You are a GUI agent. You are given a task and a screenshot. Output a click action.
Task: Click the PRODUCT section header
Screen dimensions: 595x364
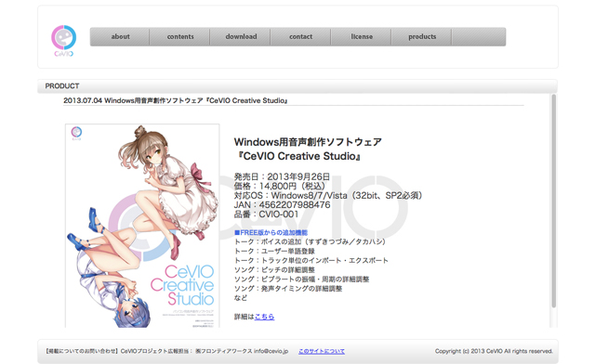click(x=297, y=86)
